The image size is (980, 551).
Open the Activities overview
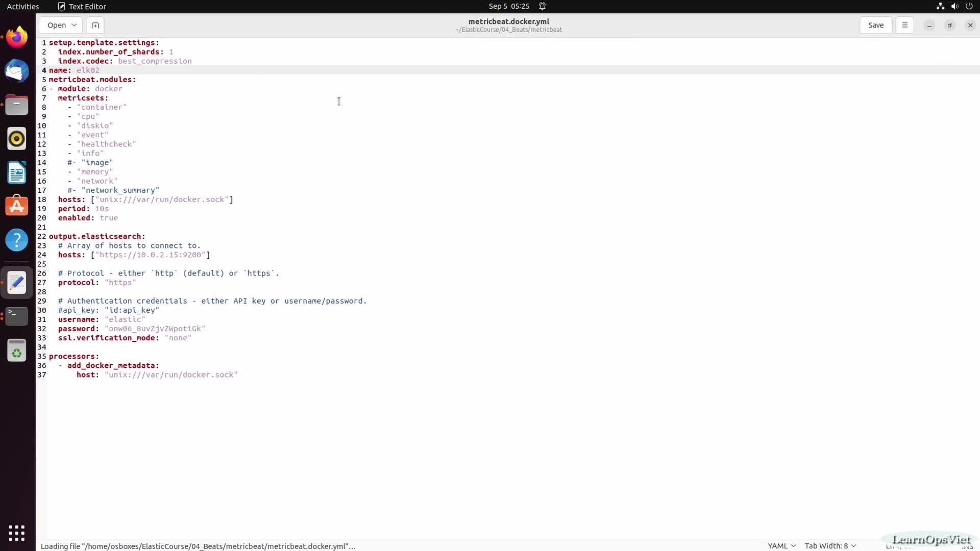pyautogui.click(x=23, y=6)
